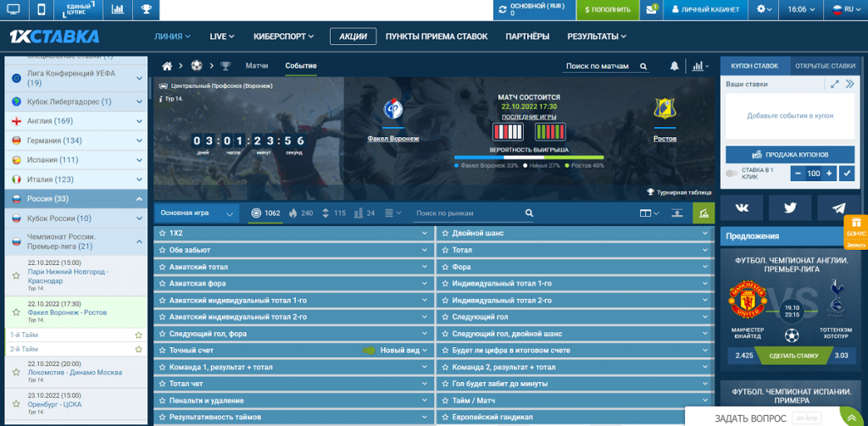This screenshot has width=868, height=426.
Task: Click the plus stepper to increase stake
Action: [x=829, y=174]
